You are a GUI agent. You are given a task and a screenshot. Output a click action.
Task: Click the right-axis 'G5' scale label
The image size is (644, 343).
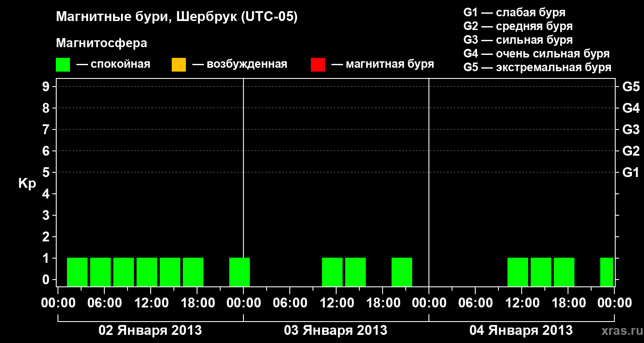click(631, 87)
